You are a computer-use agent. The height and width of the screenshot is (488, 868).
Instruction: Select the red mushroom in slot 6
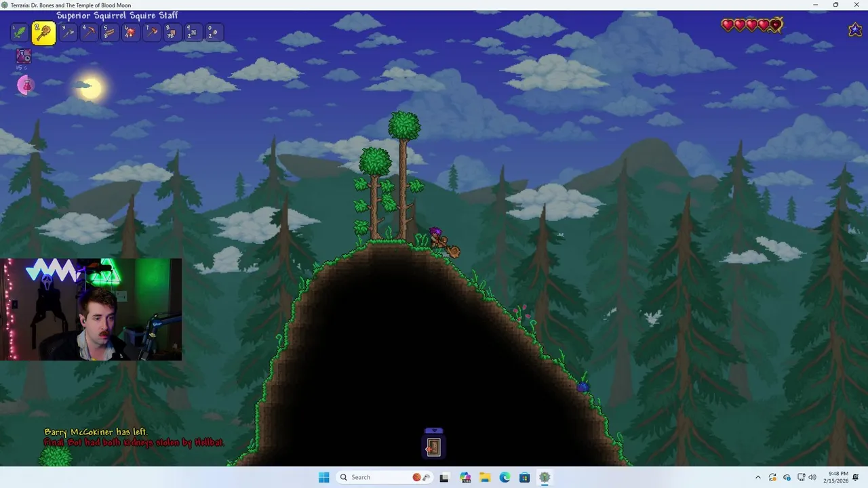(x=131, y=32)
